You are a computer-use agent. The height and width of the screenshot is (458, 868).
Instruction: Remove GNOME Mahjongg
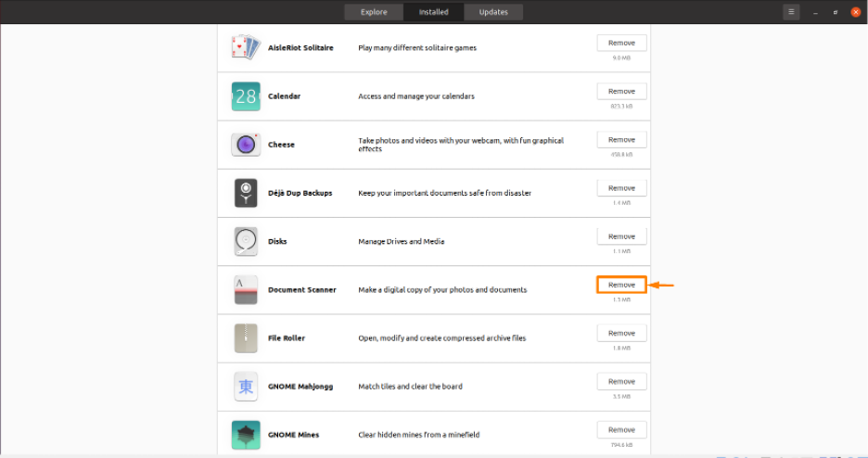[x=621, y=382]
